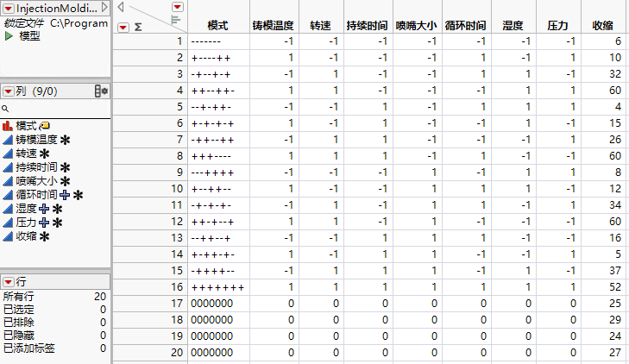Click the 锁定文件 path text
This screenshot has height=364, width=629.
point(56,23)
